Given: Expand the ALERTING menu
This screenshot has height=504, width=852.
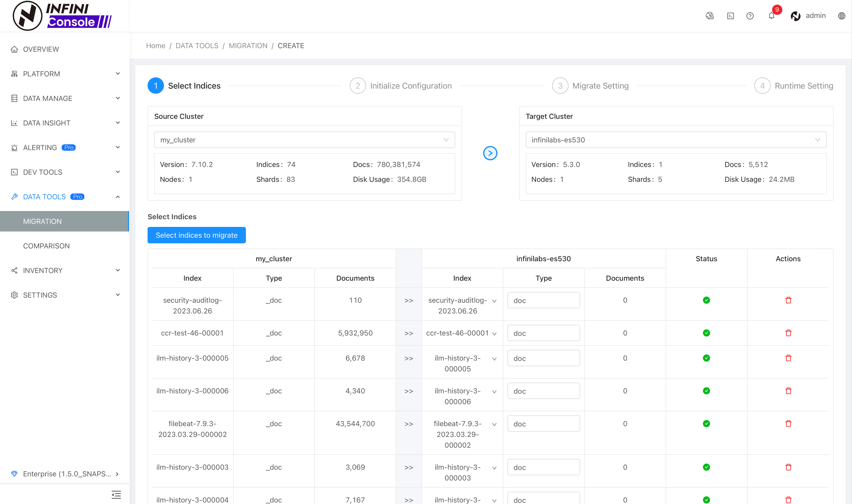Looking at the screenshot, I should point(65,148).
